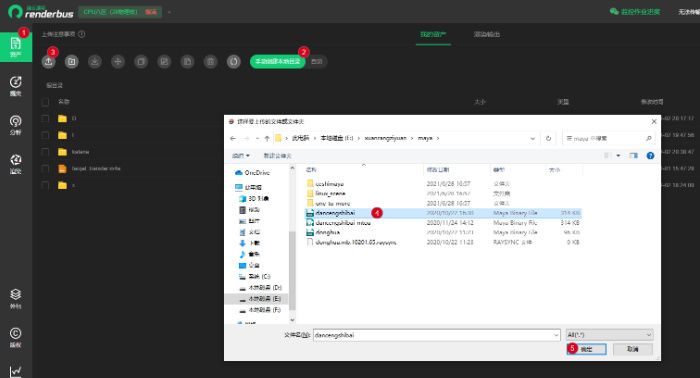The width and height of the screenshot is (700, 378).
Task: Tick checkbox beside the orange file row
Action: (x=45, y=169)
